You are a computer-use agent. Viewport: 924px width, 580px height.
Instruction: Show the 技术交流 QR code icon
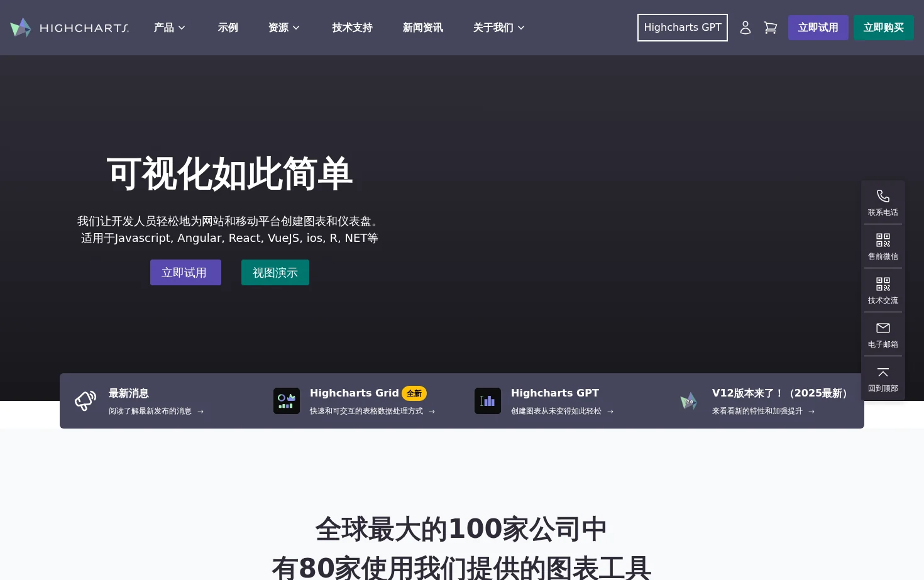883,284
